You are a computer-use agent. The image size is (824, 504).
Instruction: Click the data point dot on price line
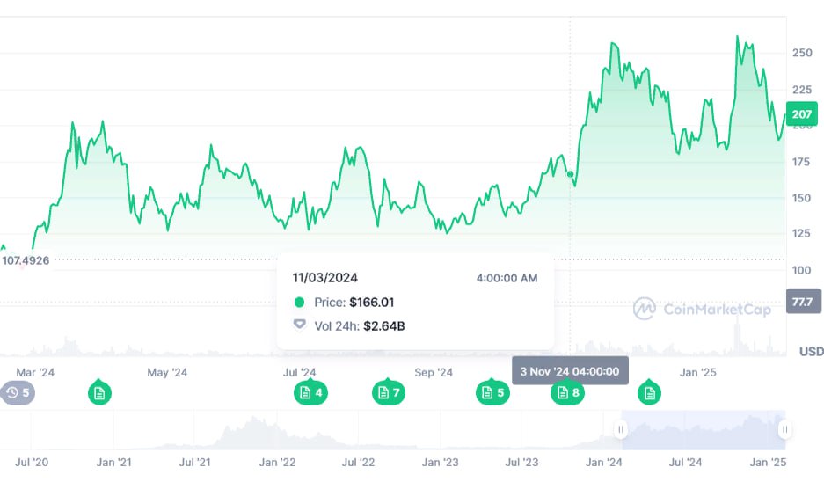[x=570, y=174]
